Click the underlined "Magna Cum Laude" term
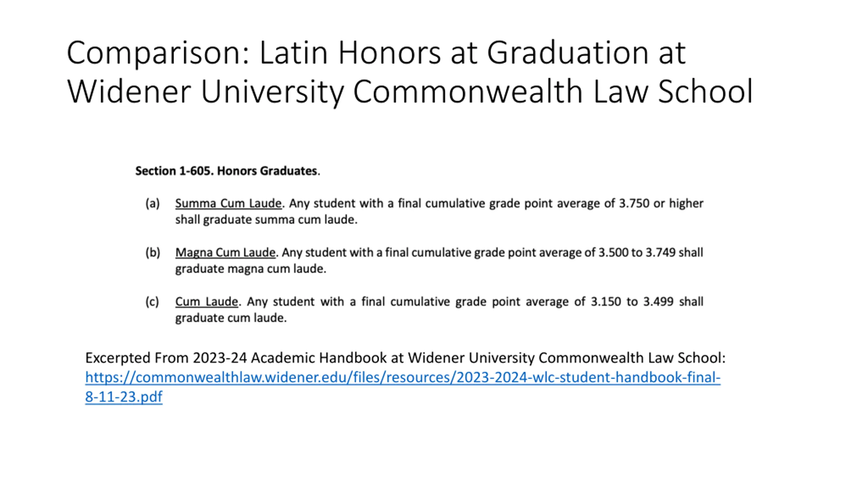Image resolution: width=868 pixels, height=488 pixels. pyautogui.click(x=225, y=252)
